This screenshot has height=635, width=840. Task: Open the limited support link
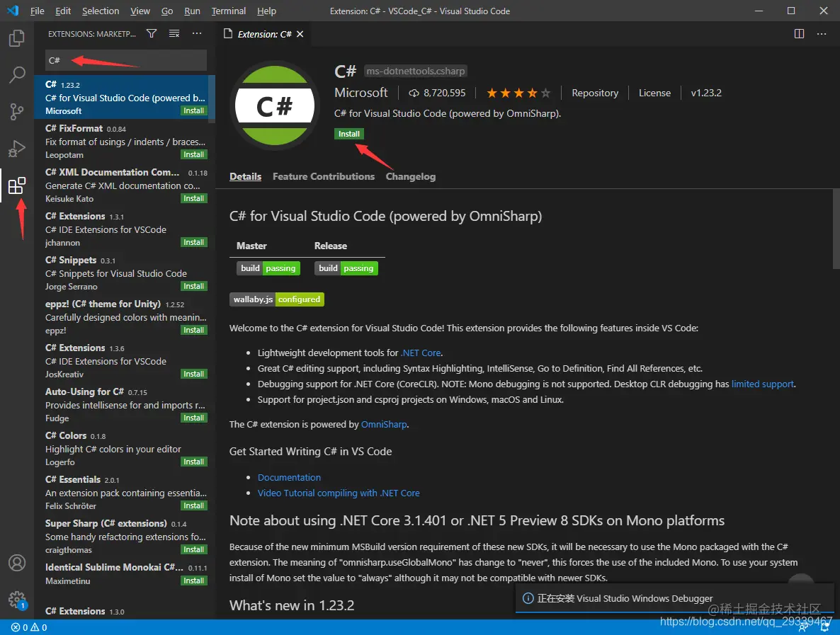(763, 384)
